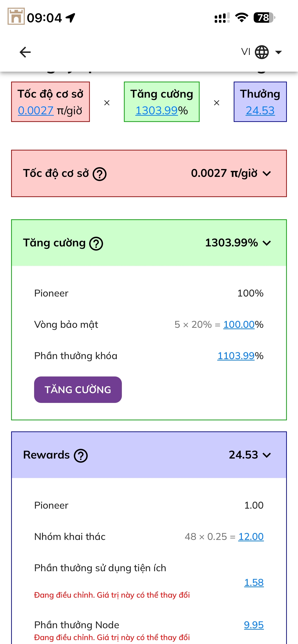The image size is (298, 644).
Task: Tap the battery indicator in status bar
Action: pos(264,17)
